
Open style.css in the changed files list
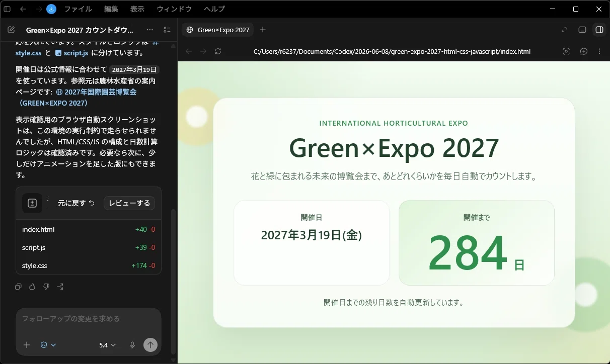(x=35, y=265)
